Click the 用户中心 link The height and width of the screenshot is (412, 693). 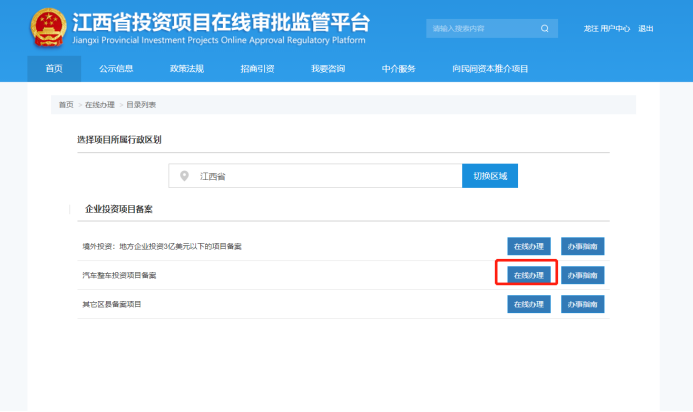pyautogui.click(x=615, y=29)
